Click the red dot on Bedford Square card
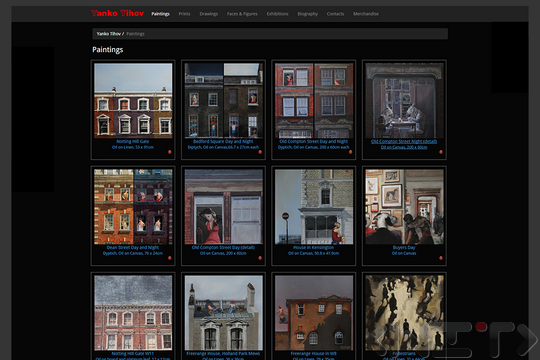The height and width of the screenshot is (360, 540). tap(260, 152)
